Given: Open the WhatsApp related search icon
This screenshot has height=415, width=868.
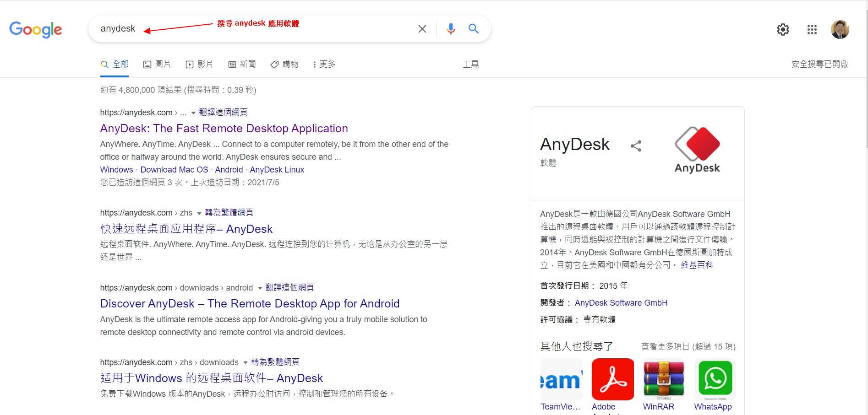Looking at the screenshot, I should pyautogui.click(x=715, y=379).
